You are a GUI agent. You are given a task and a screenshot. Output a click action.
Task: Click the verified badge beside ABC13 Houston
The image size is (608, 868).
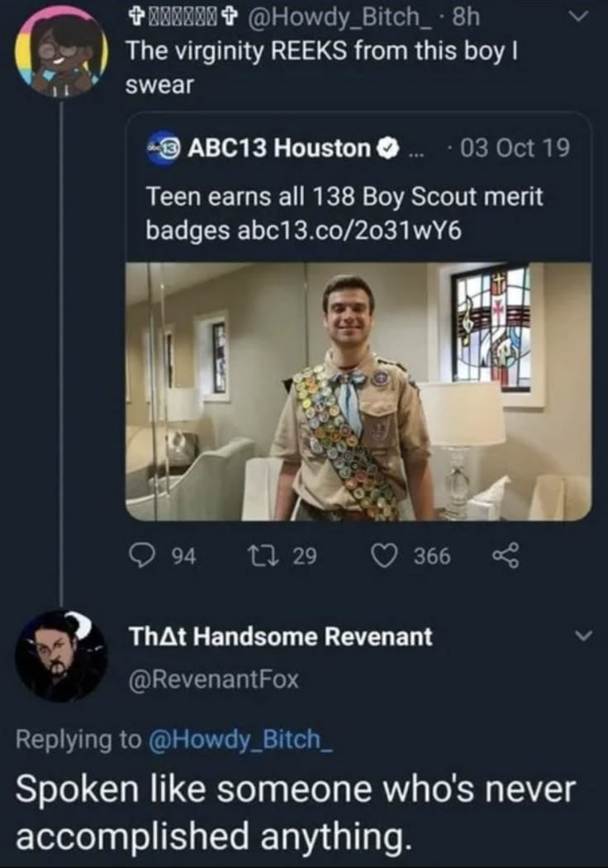386,150
